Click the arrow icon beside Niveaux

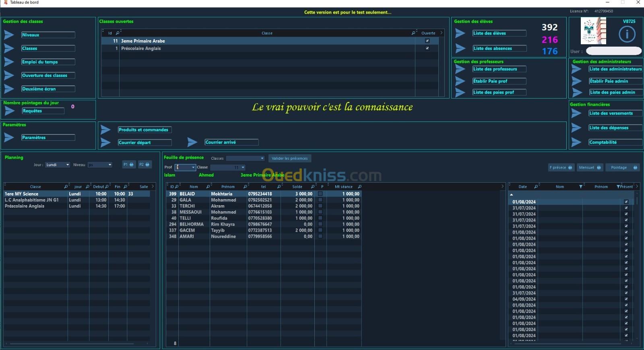point(9,35)
